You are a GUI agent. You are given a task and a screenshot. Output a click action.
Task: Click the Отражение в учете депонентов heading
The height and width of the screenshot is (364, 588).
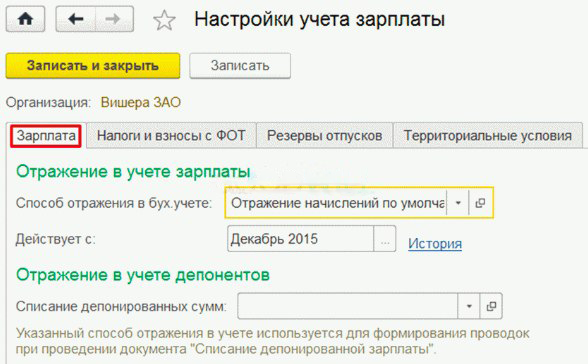pos(143,275)
